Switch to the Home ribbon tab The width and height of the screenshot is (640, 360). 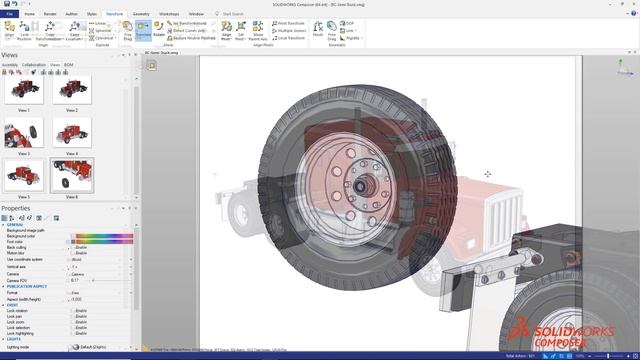tap(29, 14)
